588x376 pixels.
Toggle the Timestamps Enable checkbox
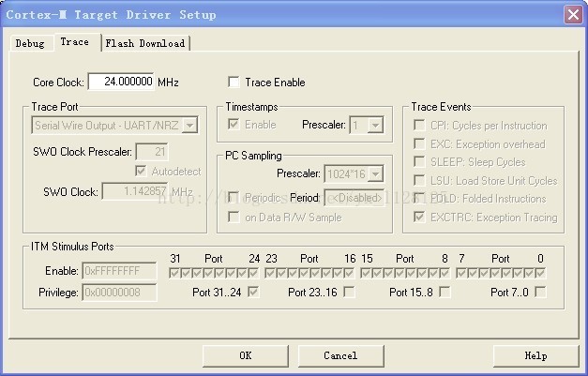[x=234, y=124]
